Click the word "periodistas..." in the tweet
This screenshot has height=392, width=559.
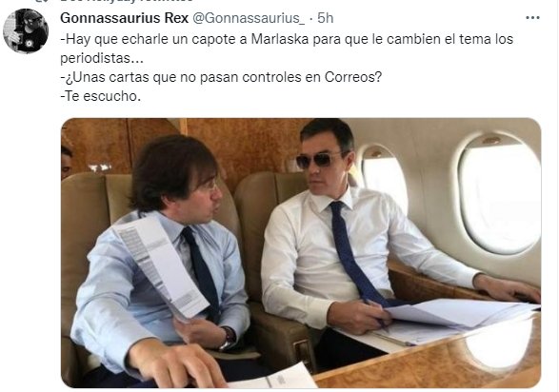(102, 58)
